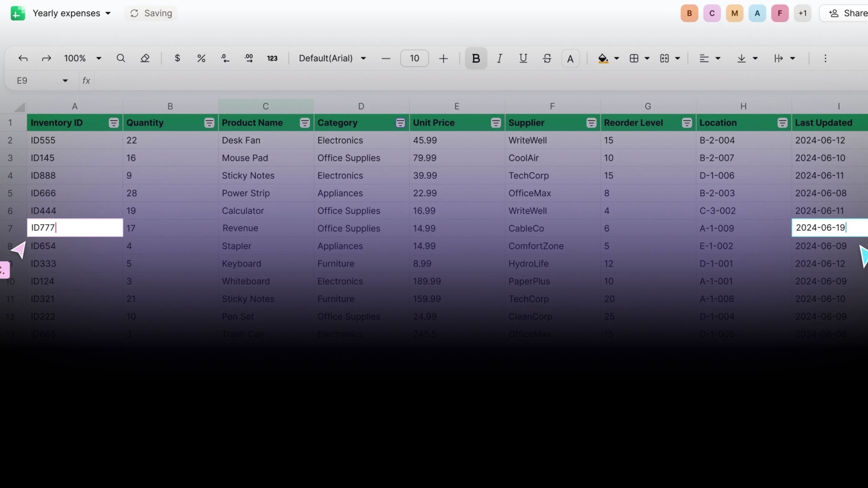Toggle underline text formatting
The image size is (868, 488).
pyautogui.click(x=523, y=58)
